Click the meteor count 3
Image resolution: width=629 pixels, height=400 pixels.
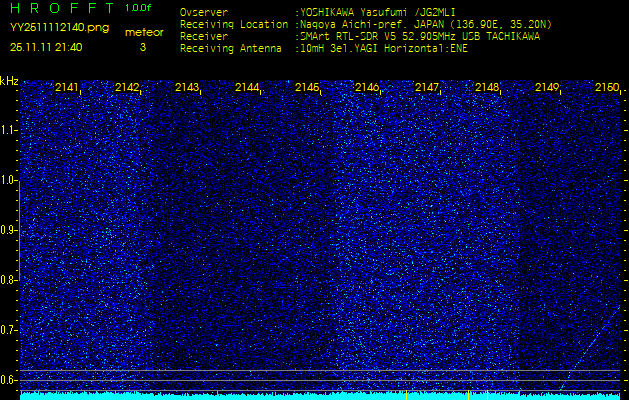pyautogui.click(x=143, y=47)
